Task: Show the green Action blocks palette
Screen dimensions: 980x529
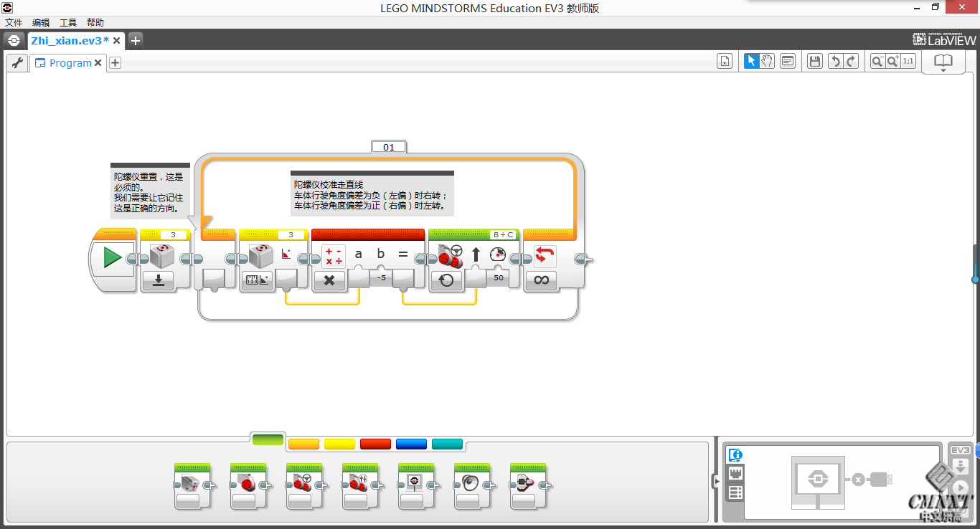Action: [x=268, y=439]
